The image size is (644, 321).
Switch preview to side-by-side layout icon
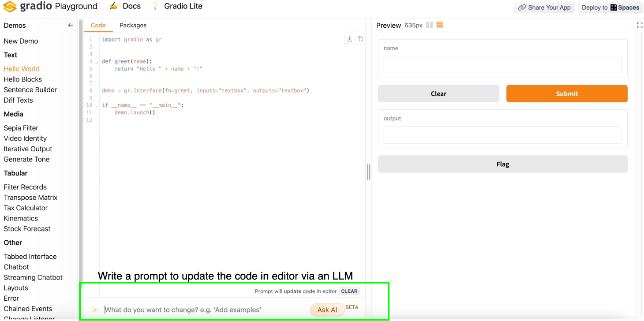pyautogui.click(x=429, y=25)
